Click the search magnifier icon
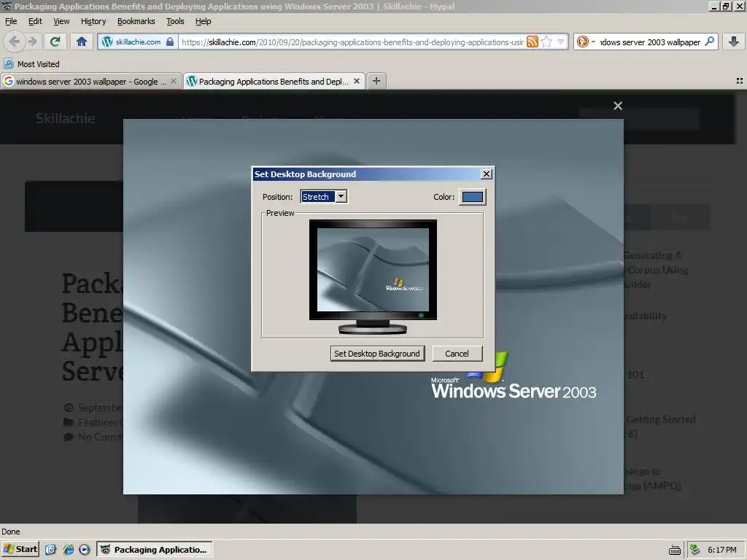The height and width of the screenshot is (560, 747). pos(709,42)
